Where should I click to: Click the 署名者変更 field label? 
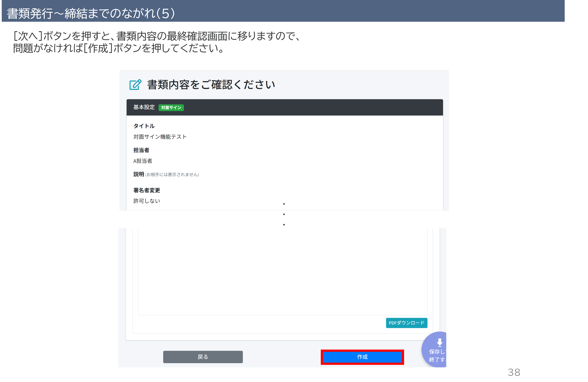pyautogui.click(x=147, y=190)
